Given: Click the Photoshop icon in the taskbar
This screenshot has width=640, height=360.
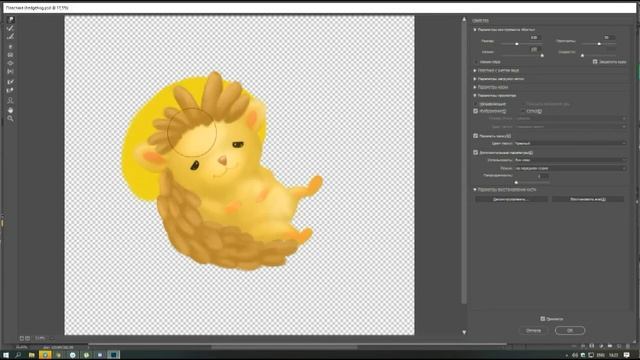Looking at the screenshot, I should (113, 355).
